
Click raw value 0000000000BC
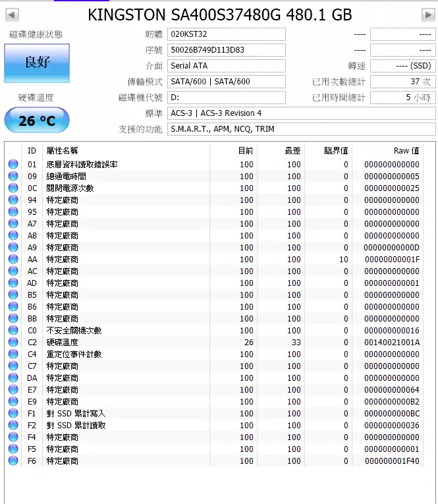pyautogui.click(x=392, y=414)
